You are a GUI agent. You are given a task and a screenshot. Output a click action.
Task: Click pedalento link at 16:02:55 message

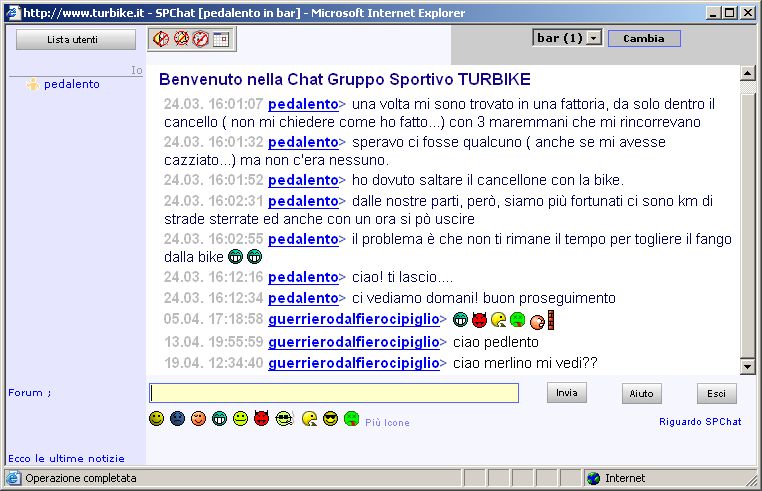(x=303, y=239)
